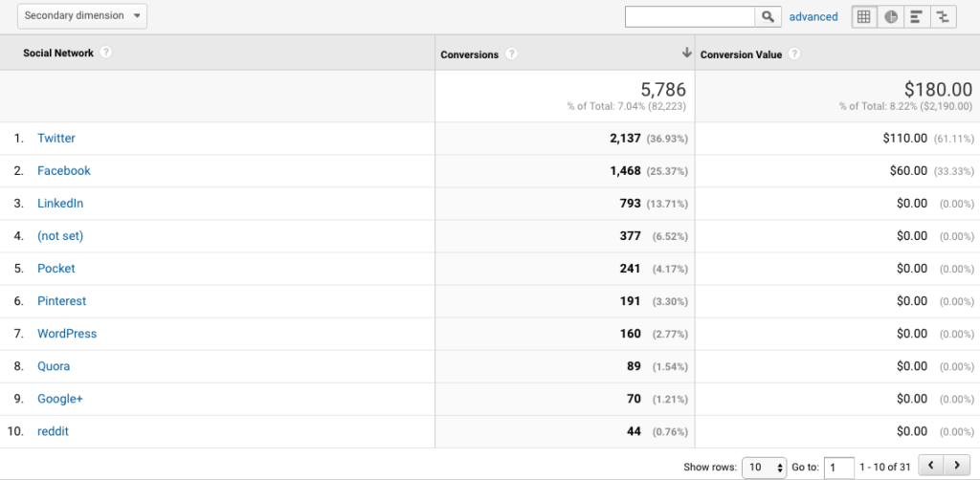Open the advanced filter link

click(813, 17)
